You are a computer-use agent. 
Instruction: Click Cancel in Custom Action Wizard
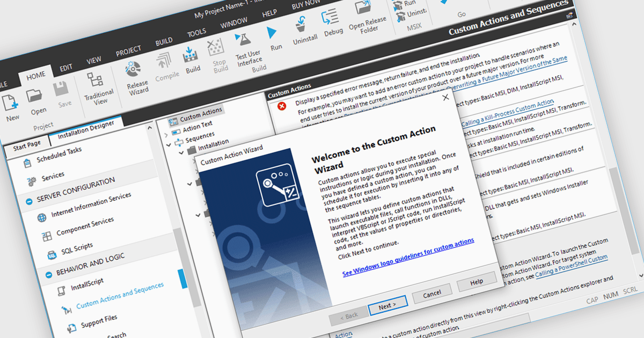(432, 294)
